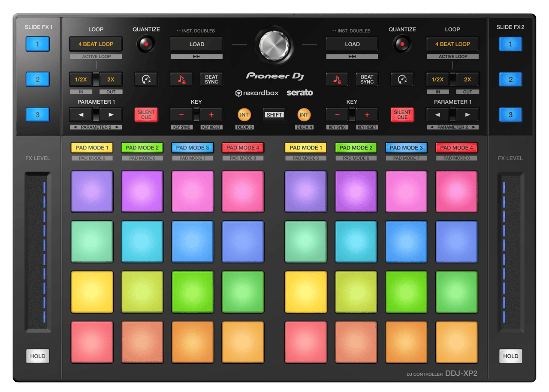Raise the key with right deck plus button

coord(367,115)
